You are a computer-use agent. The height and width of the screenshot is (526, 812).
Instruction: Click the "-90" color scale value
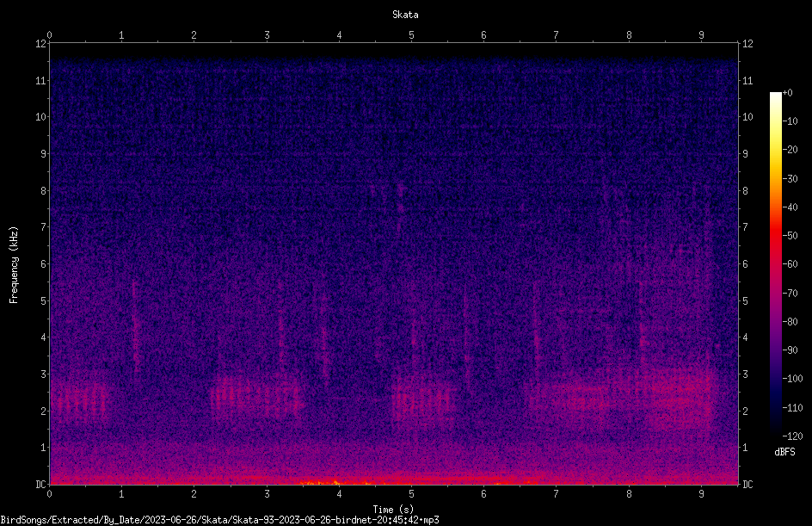(x=790, y=350)
